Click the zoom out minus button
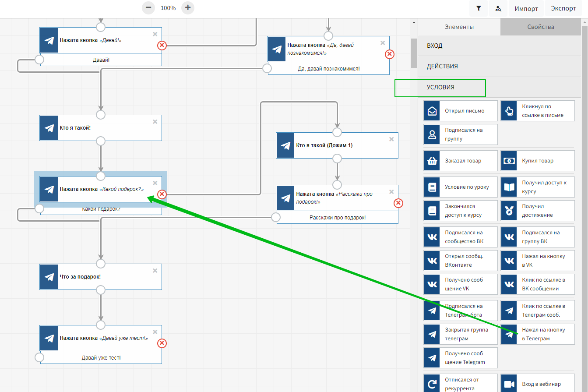588x392 pixels. (149, 7)
